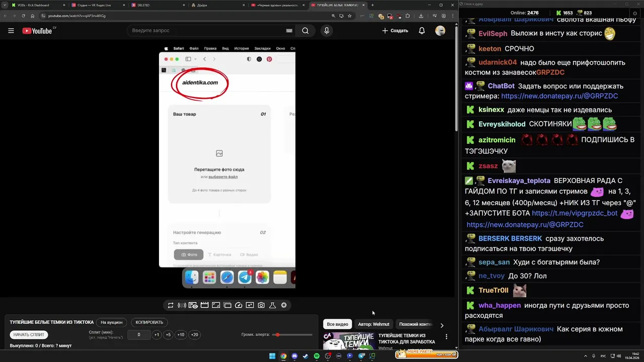Open chat window settings gear
The width and height of the screenshot is (644, 362).
(634, 13)
